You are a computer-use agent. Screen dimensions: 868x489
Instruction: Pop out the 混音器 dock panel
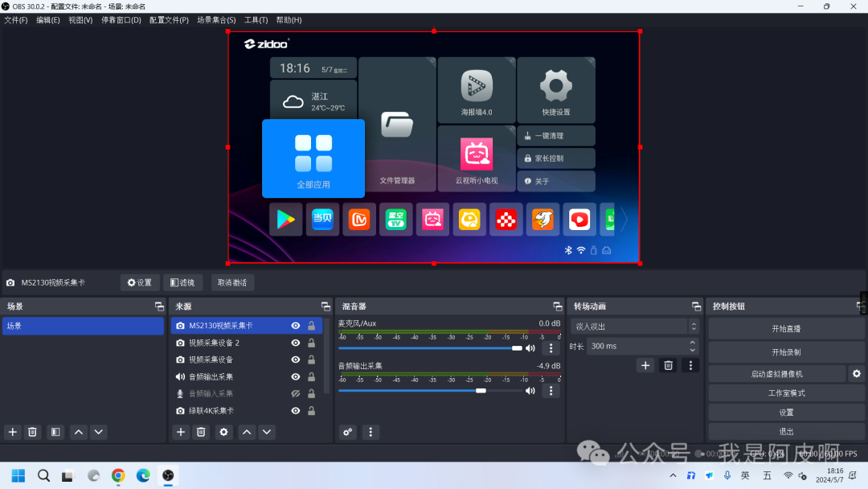pyautogui.click(x=557, y=306)
